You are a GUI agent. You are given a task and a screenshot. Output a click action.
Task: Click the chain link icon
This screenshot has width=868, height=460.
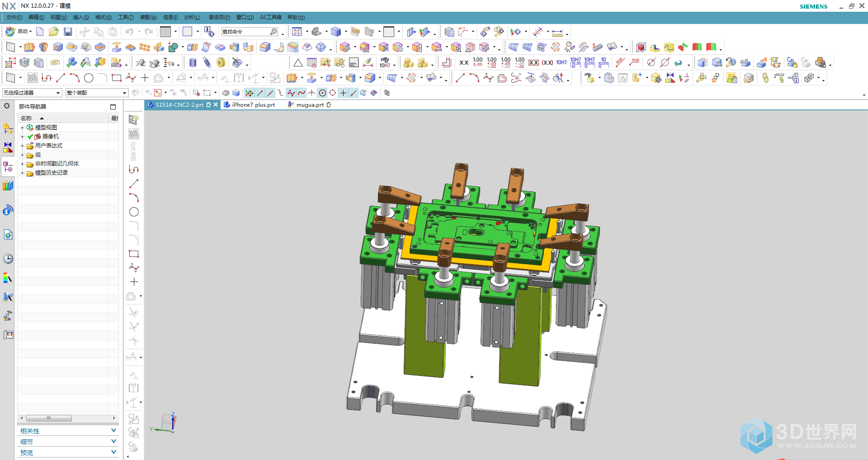click(x=765, y=78)
